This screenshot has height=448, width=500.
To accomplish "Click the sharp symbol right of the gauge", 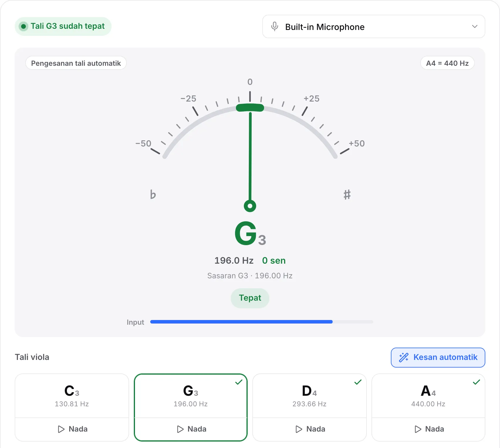I will [347, 194].
